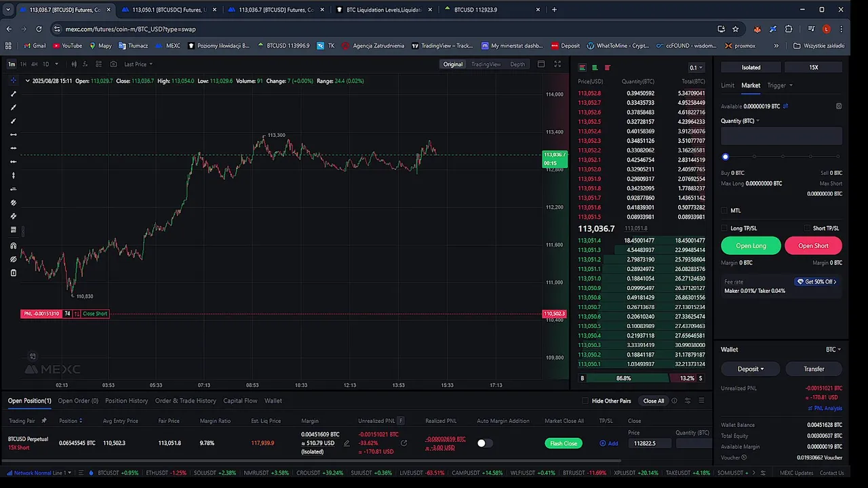Select the crosshair cursor tool
The image size is (868, 488).
pyautogui.click(x=13, y=81)
